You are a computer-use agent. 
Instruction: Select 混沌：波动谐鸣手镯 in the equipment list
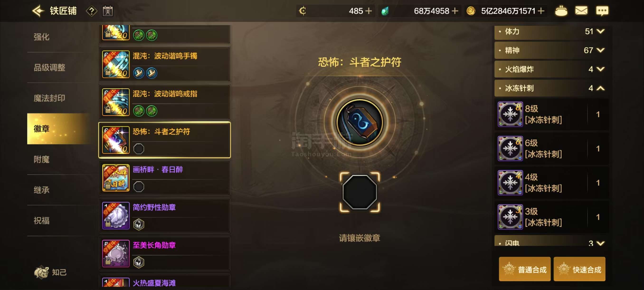point(165,65)
